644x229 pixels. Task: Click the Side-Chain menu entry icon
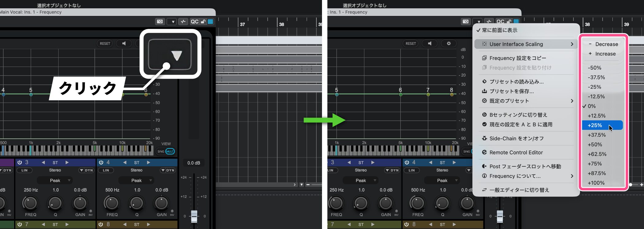[484, 138]
